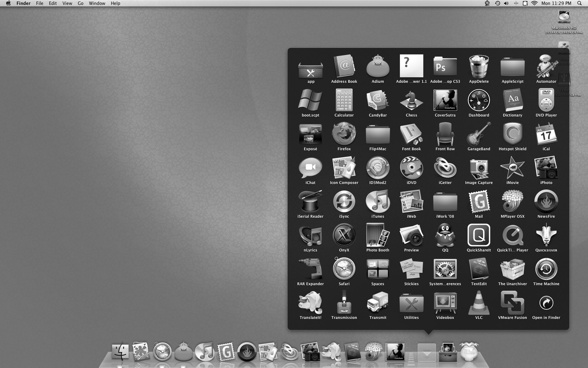This screenshot has width=588, height=368.
Task: Open the Calculator app icon
Action: (x=344, y=100)
